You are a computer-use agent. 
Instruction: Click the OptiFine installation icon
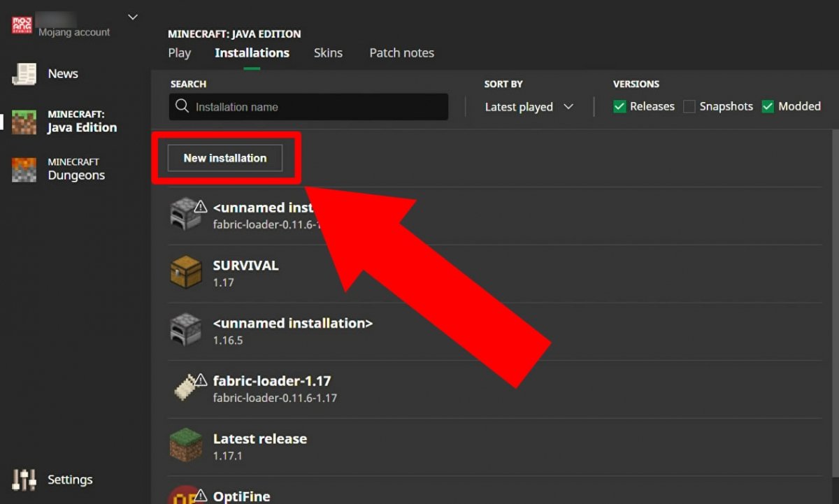185,495
